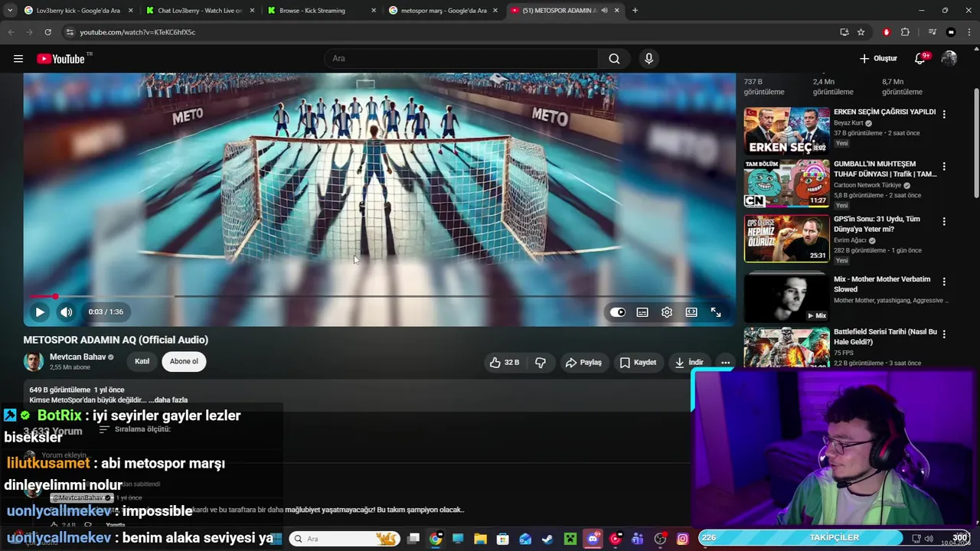Viewport: 980px width, 551px height.
Task: Open the Mevtcan Bahav channel avatar
Action: (34, 362)
